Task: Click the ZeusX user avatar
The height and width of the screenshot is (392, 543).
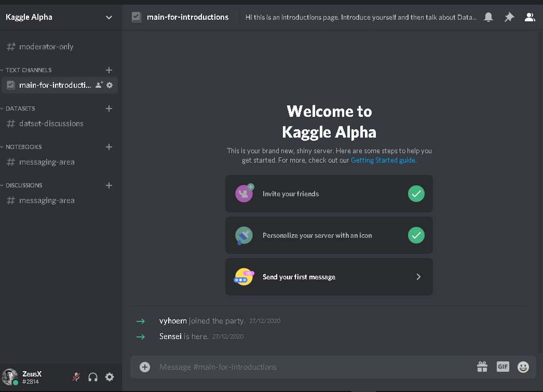Action: point(10,377)
